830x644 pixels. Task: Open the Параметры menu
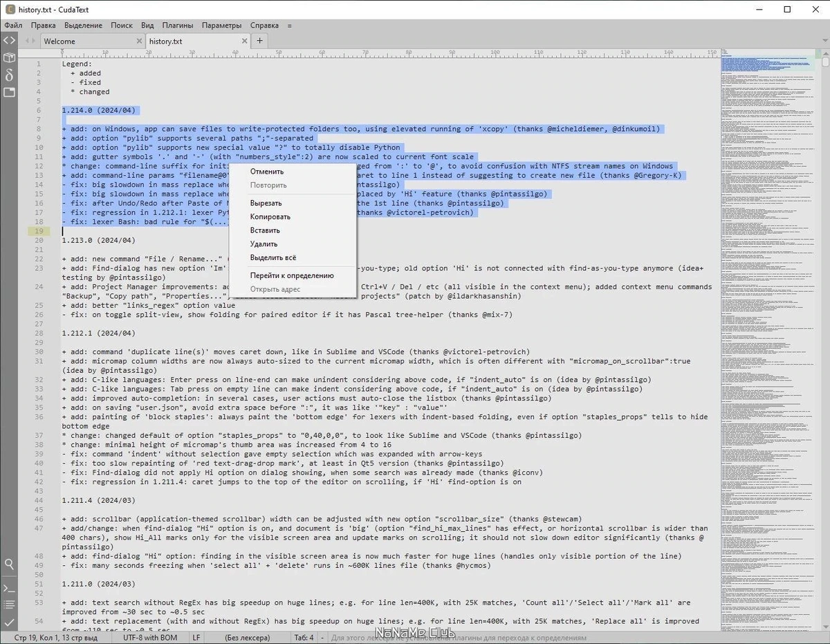pos(222,25)
